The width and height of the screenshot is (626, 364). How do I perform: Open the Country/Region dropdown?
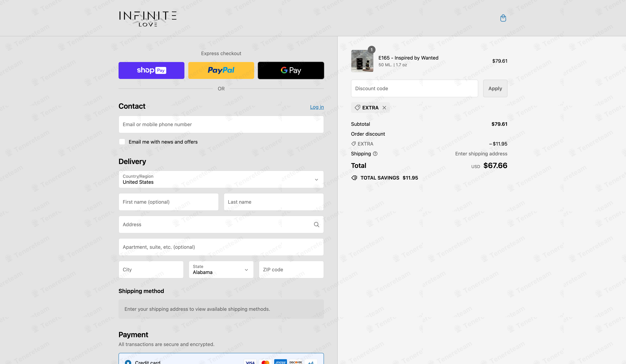pyautogui.click(x=221, y=179)
